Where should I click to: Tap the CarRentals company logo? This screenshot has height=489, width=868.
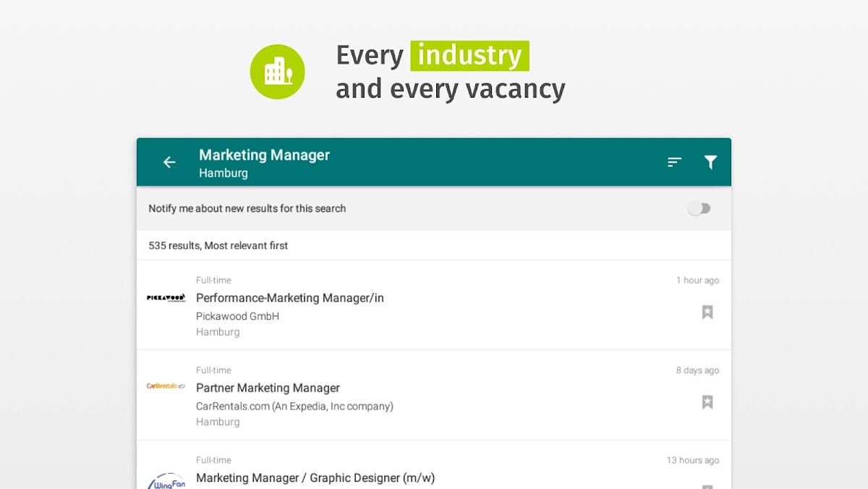tap(166, 386)
